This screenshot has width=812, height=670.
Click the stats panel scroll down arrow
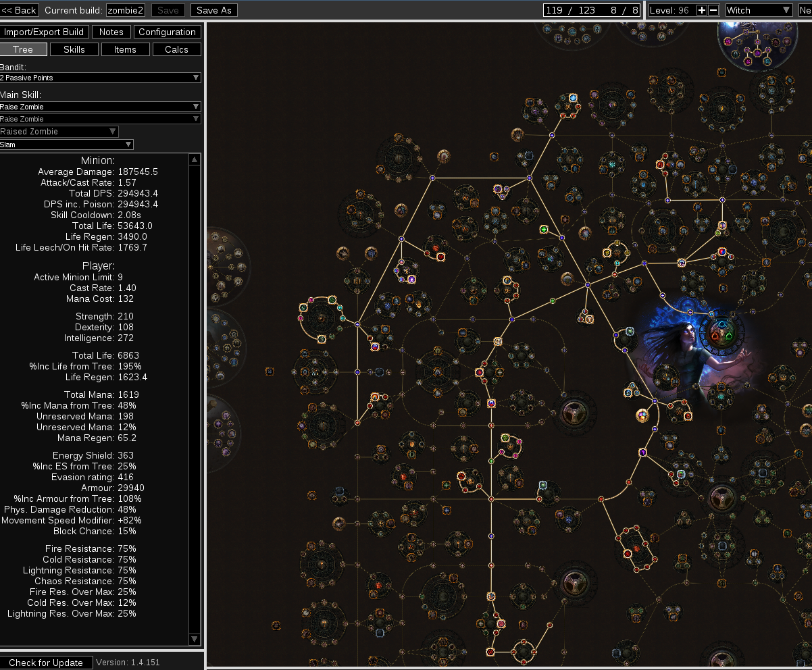(195, 639)
